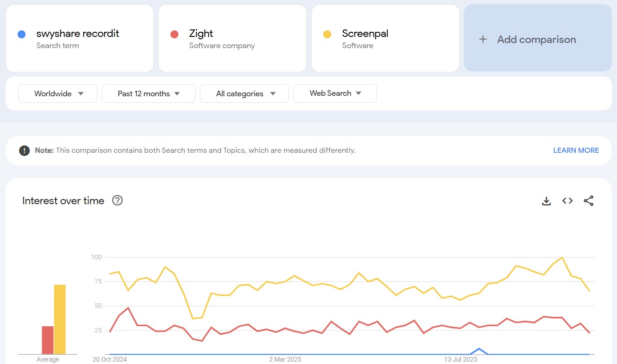Viewport: 617px width, 364px height.
Task: Click the plus icon in Add comparison
Action: pyautogui.click(x=483, y=39)
